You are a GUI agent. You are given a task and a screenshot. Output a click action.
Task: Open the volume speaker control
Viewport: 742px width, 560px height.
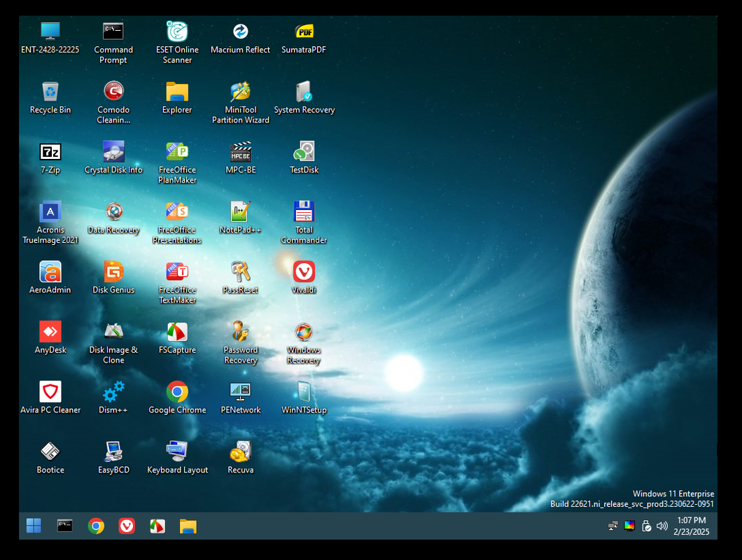coord(662,526)
